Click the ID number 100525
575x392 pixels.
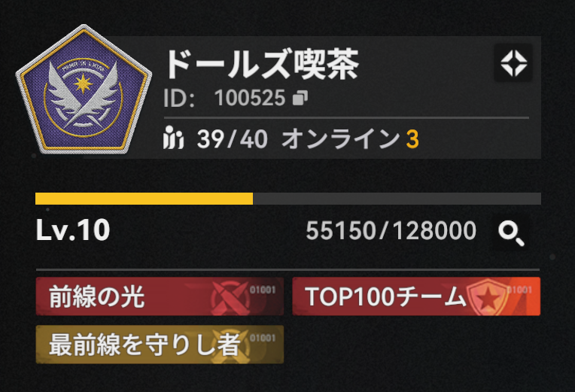tap(250, 98)
